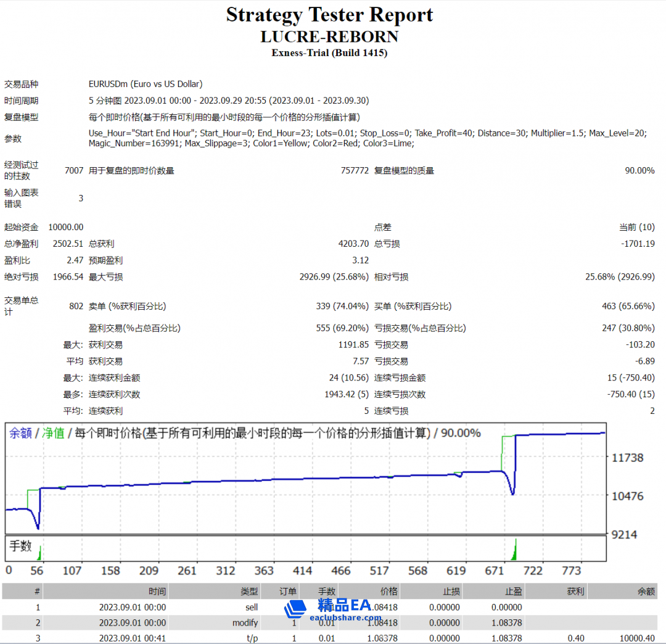Click the 获利 column header
This screenshot has height=644, width=666.
click(x=575, y=592)
